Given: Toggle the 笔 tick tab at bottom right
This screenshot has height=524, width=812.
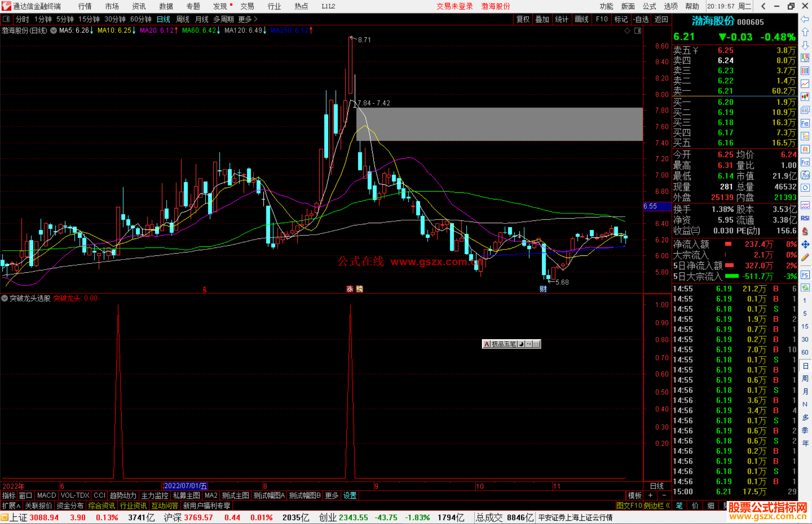Looking at the screenshot, I should (x=679, y=506).
